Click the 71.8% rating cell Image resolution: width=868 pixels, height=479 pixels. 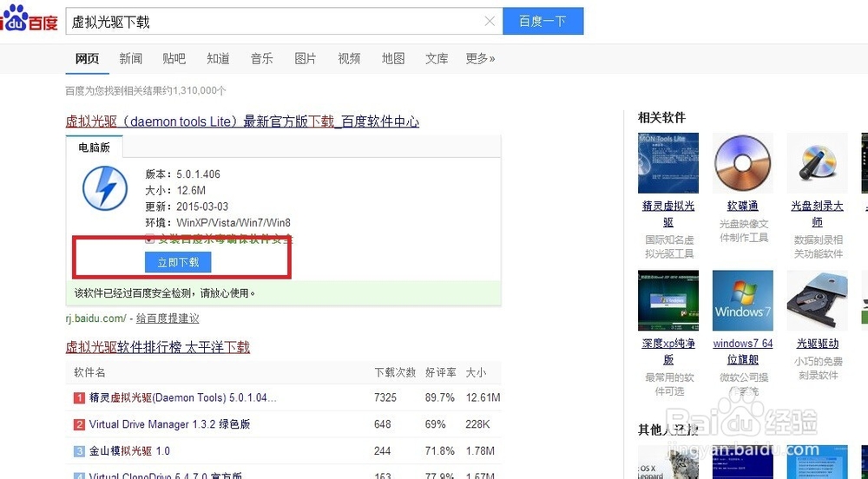[440, 450]
